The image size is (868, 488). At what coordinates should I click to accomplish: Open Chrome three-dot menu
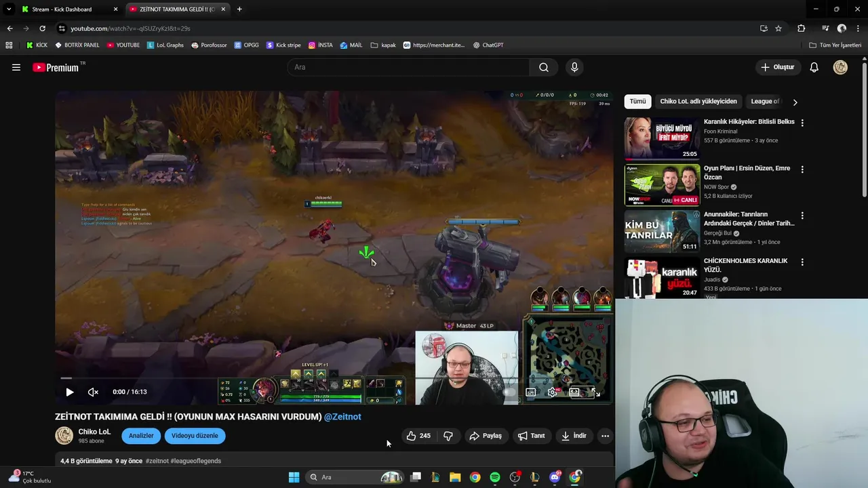coord(858,28)
